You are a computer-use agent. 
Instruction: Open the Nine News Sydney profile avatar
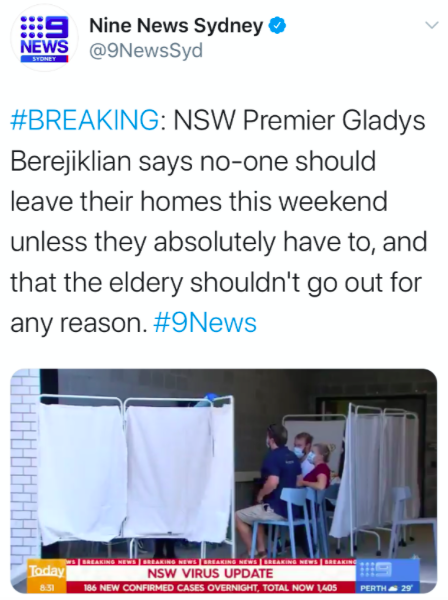point(44,39)
